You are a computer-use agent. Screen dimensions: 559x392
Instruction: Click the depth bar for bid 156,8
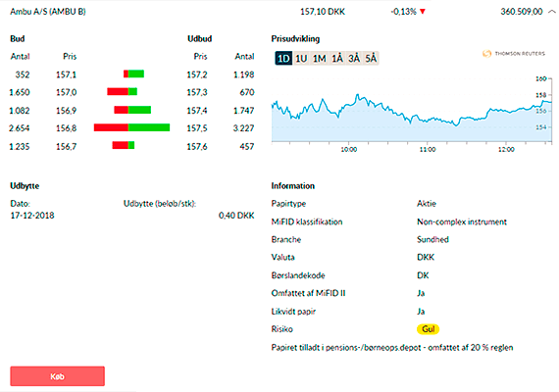point(132,127)
